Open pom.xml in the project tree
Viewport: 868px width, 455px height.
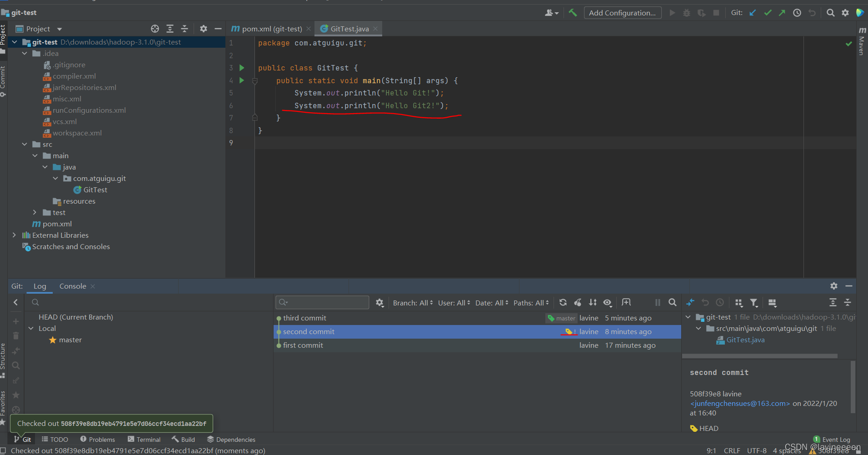pos(57,224)
